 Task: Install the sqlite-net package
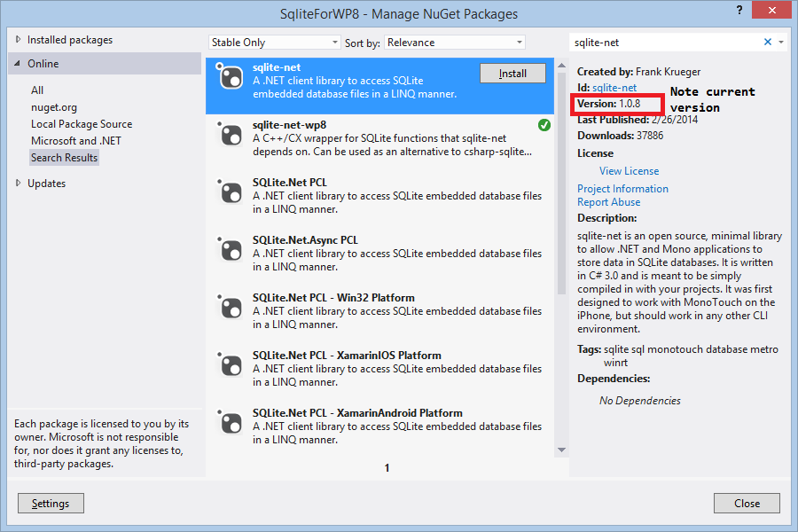tap(512, 74)
